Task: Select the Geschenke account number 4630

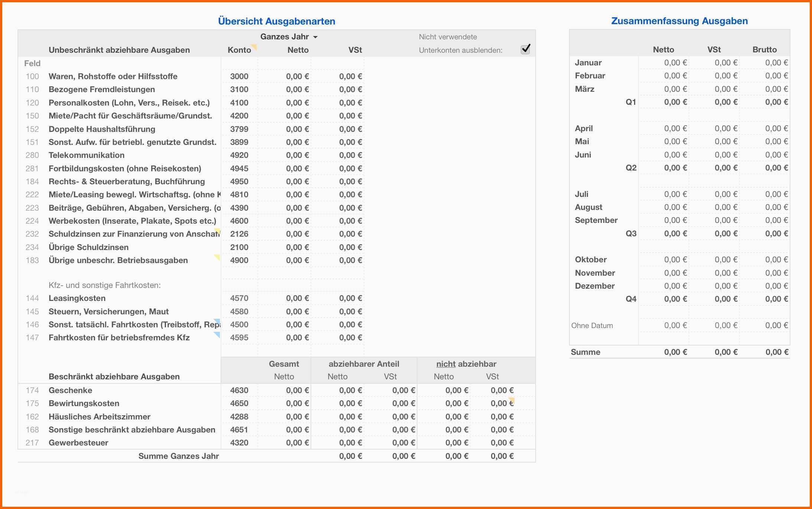Action: 239,390
